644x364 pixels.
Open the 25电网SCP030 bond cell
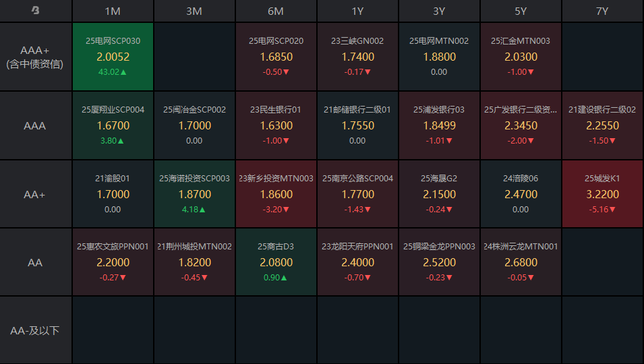(113, 57)
